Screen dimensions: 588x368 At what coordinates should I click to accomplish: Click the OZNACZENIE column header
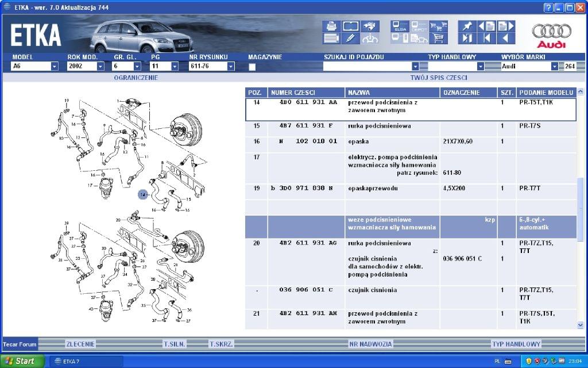tap(469, 93)
